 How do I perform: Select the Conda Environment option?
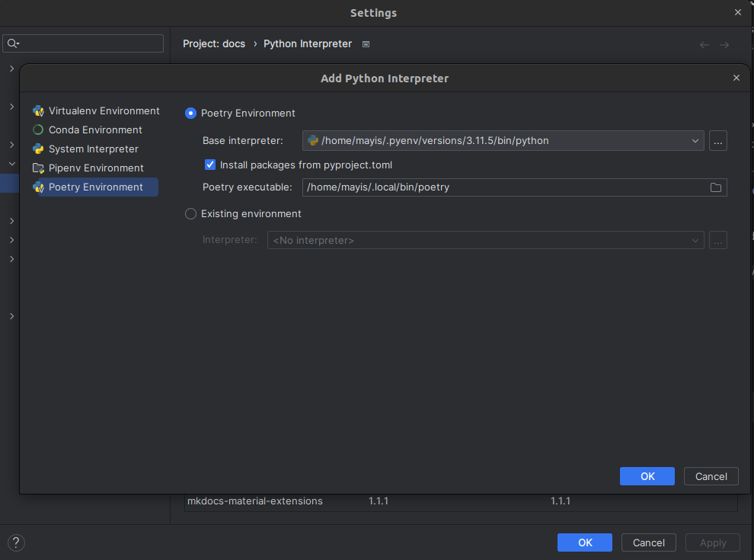click(x=95, y=130)
